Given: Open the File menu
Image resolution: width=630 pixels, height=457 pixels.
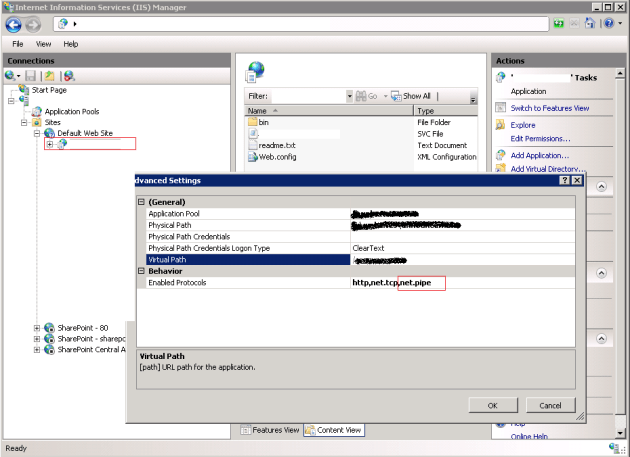Looking at the screenshot, I should 18,44.
